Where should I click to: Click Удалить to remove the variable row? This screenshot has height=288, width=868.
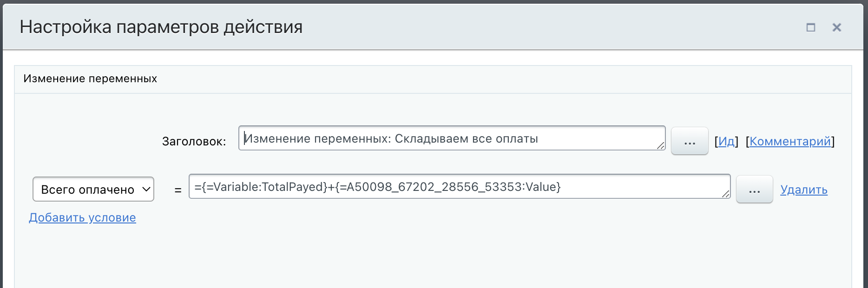pyautogui.click(x=803, y=190)
